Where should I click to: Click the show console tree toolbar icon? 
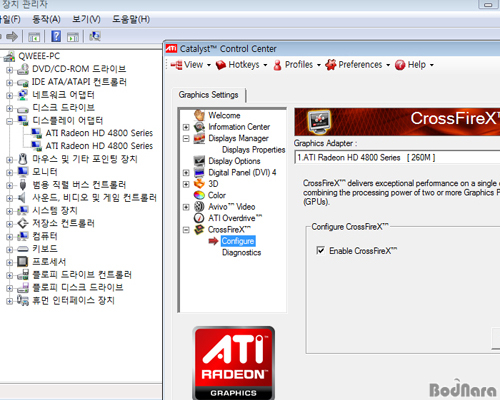34,37
